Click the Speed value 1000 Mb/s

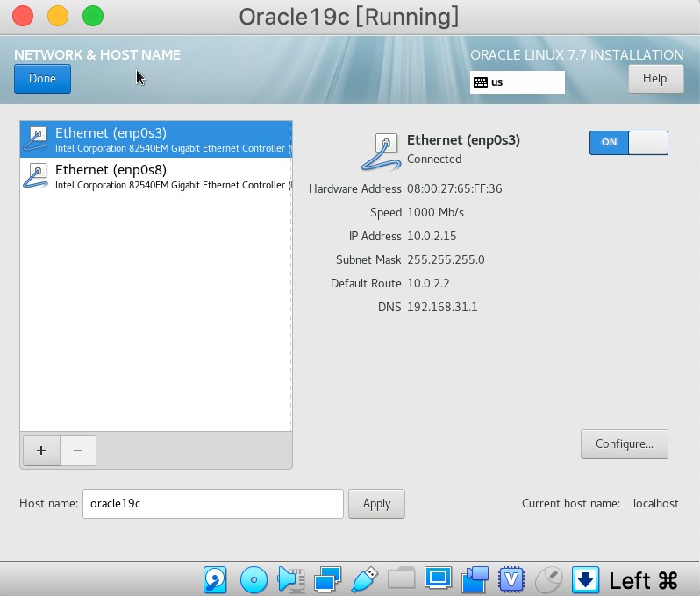click(x=435, y=212)
